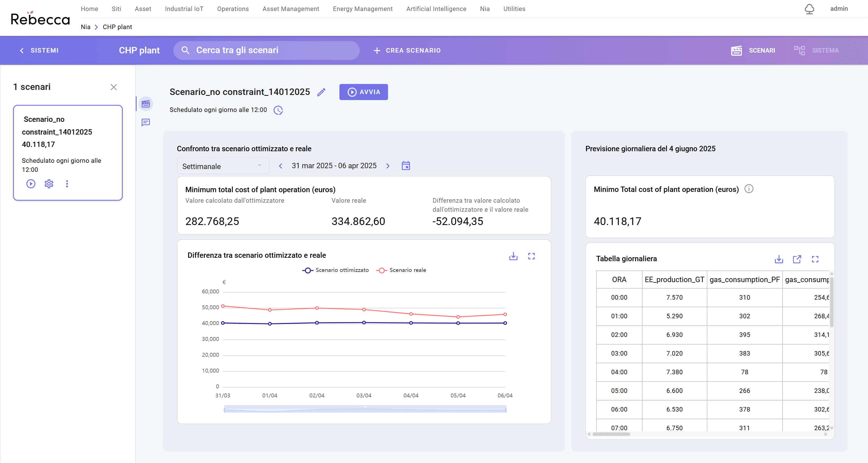The height and width of the screenshot is (463, 868).
Task: Open the three-dot menu on scenario card
Action: click(x=67, y=184)
